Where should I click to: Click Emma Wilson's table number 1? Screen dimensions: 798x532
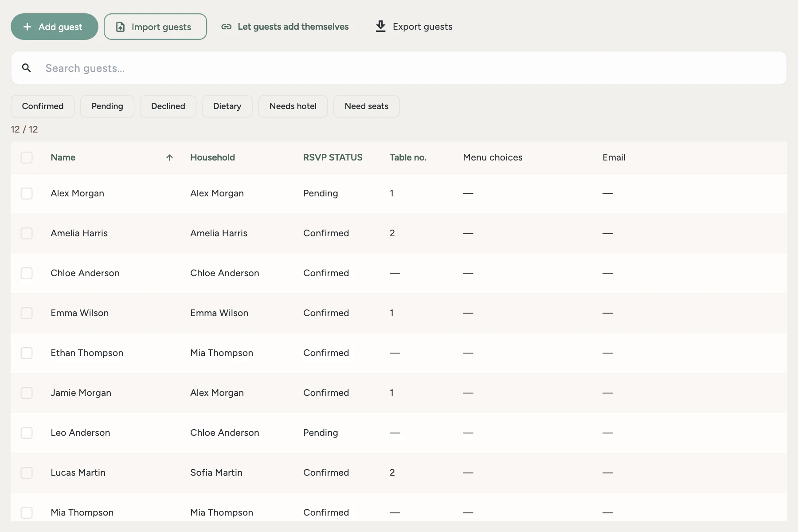pos(391,313)
